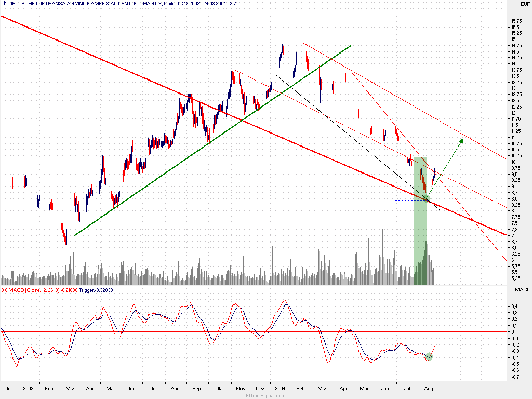Click the 15,75 price axis label

[x=516, y=21]
